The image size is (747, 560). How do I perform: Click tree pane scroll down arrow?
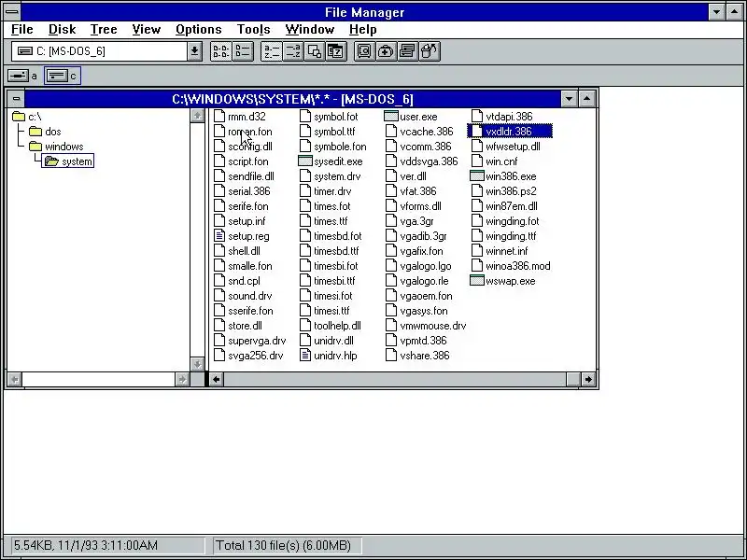pyautogui.click(x=197, y=364)
